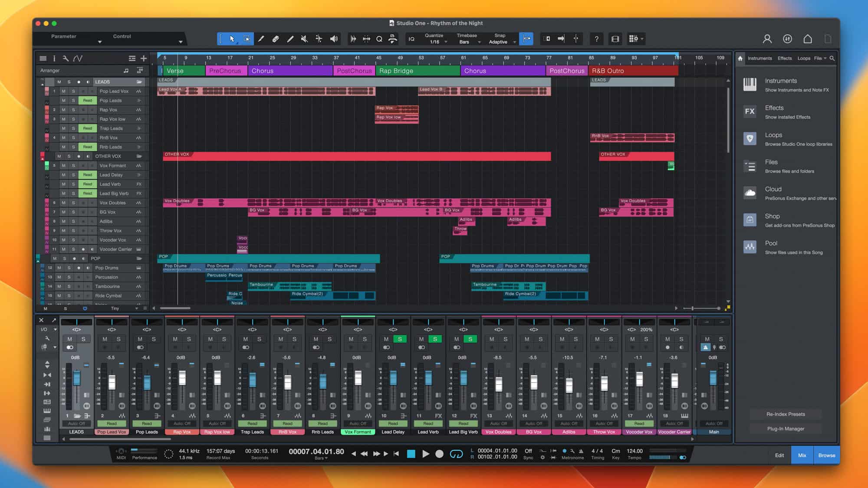868x488 pixels.
Task: Open the video player film icon
Action: coord(615,39)
